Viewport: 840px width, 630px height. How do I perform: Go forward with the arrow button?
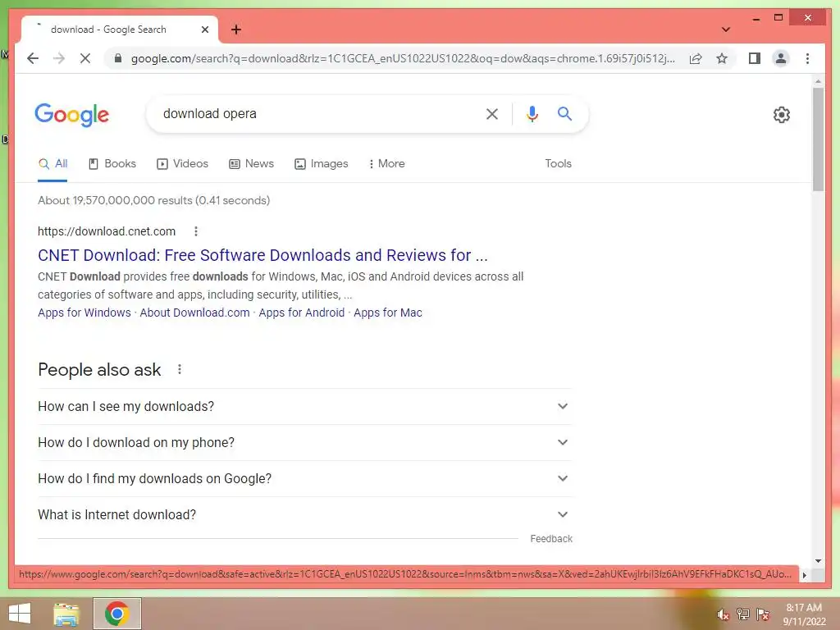(x=59, y=58)
